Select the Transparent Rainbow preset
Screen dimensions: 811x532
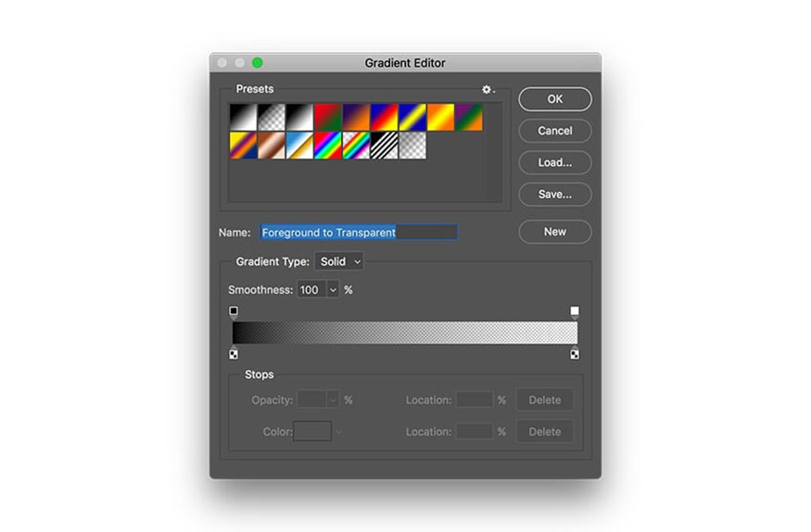356,146
